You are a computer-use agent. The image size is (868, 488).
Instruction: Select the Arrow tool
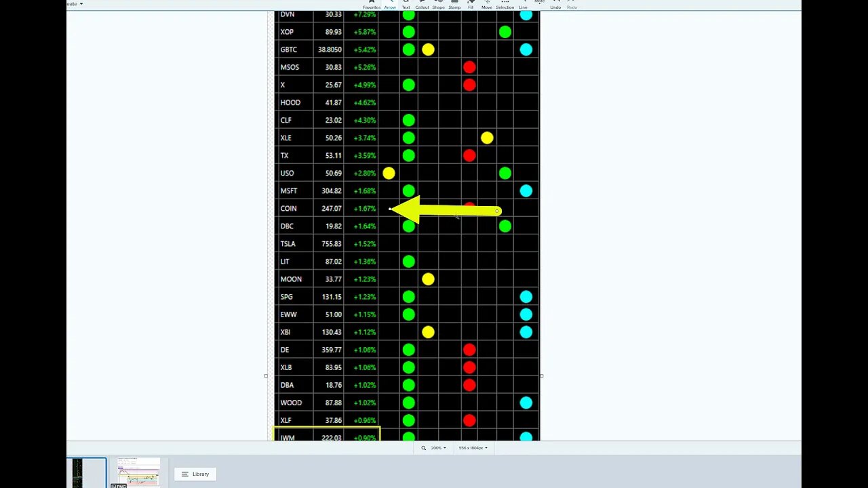[x=390, y=4]
